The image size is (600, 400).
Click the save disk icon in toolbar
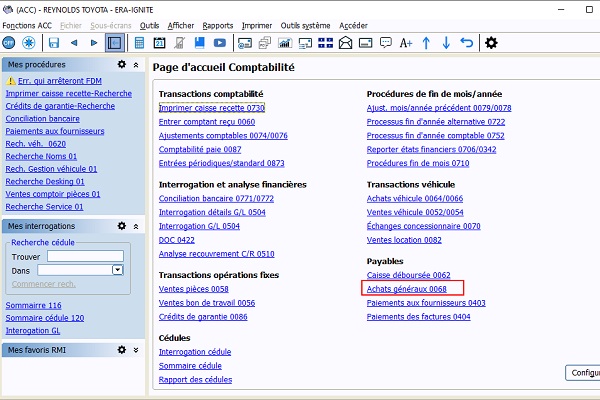click(x=53, y=43)
